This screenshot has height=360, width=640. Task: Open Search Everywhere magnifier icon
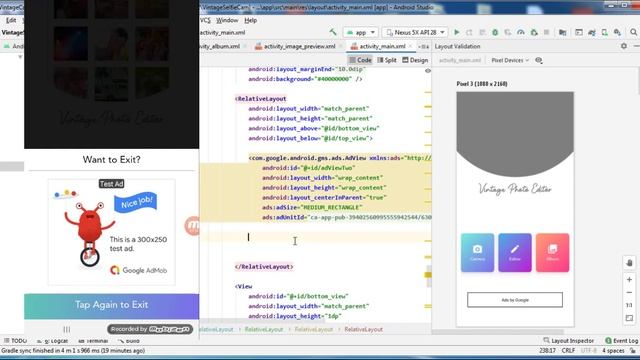(633, 32)
